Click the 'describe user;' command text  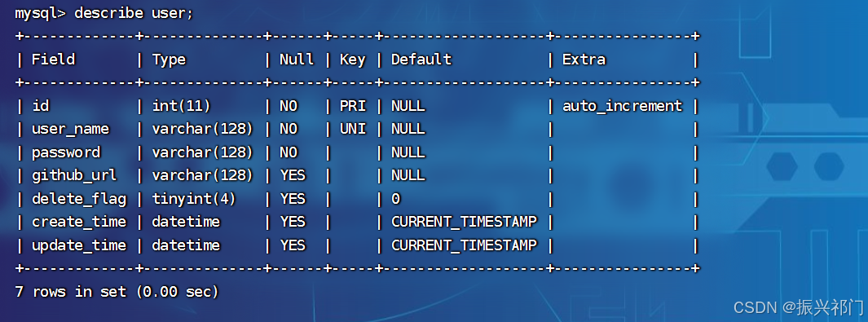[134, 13]
